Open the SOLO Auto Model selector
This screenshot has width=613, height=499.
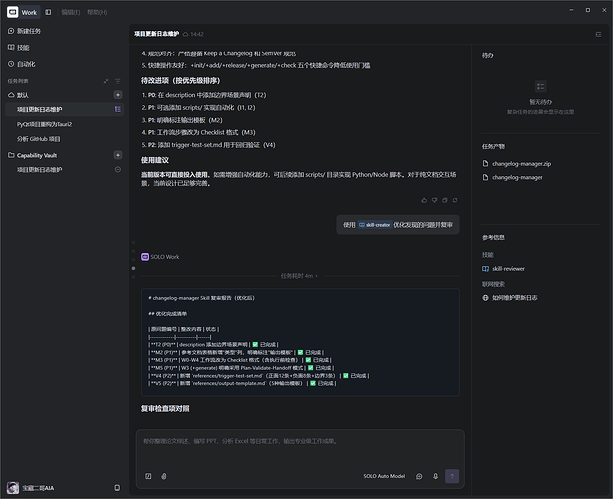384,476
